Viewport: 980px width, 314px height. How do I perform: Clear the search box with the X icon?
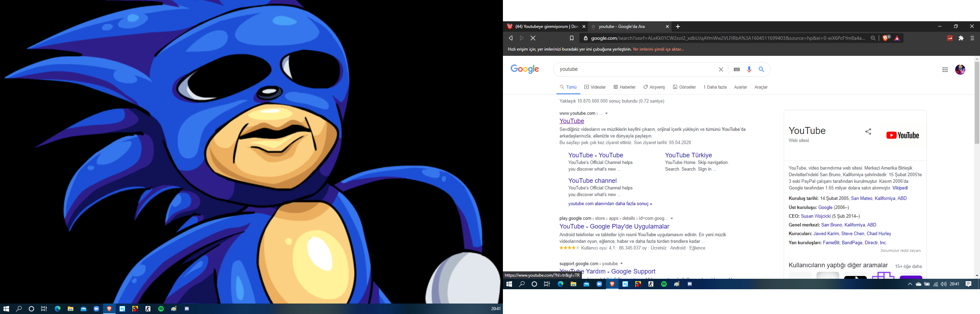(721, 69)
